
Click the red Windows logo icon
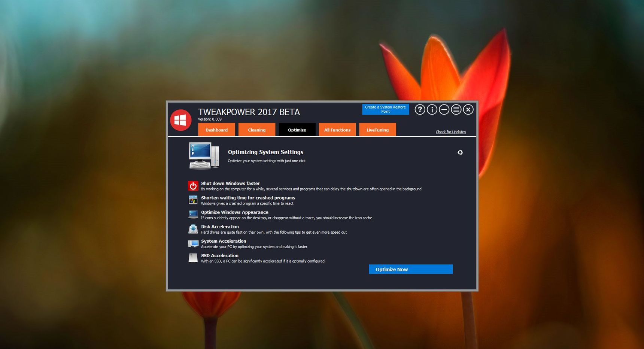coord(181,120)
